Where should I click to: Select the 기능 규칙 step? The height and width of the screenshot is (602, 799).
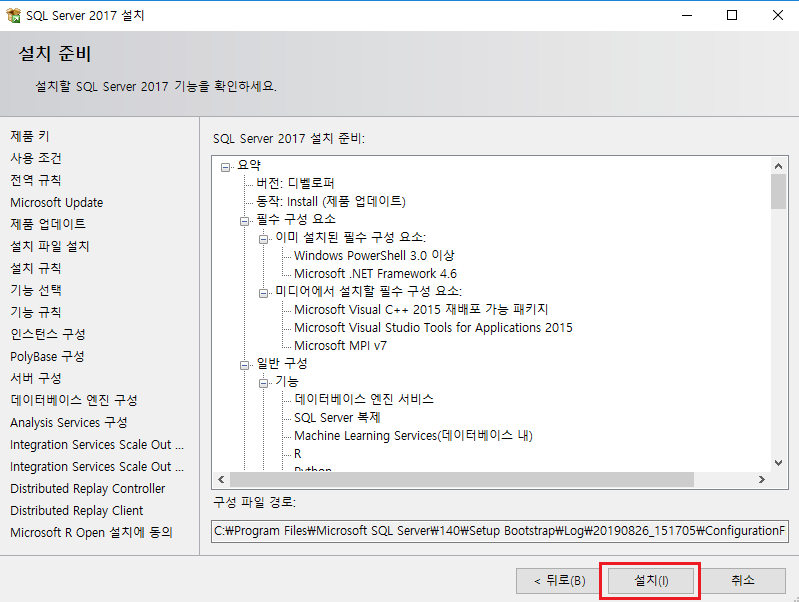(x=36, y=312)
